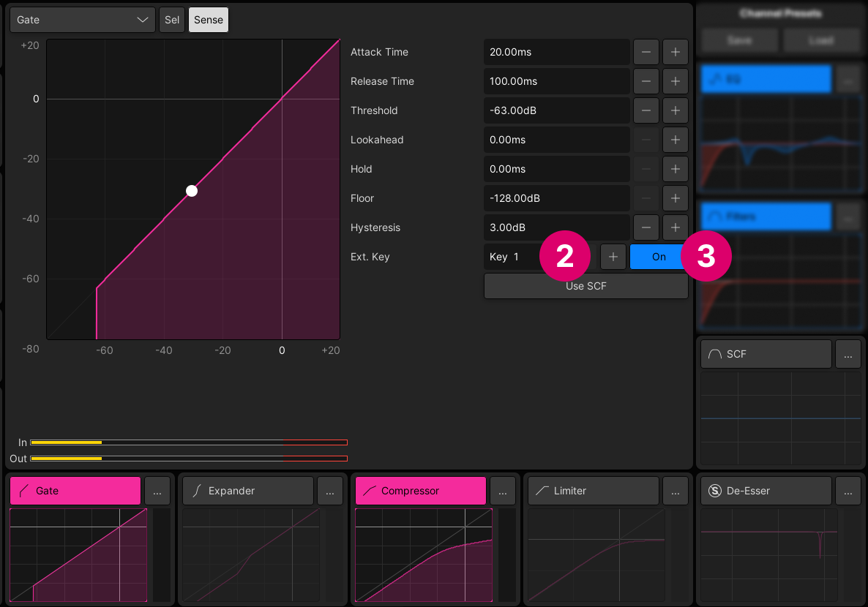Increase Lookahead using plus icon
This screenshot has height=607, width=868.
675,140
